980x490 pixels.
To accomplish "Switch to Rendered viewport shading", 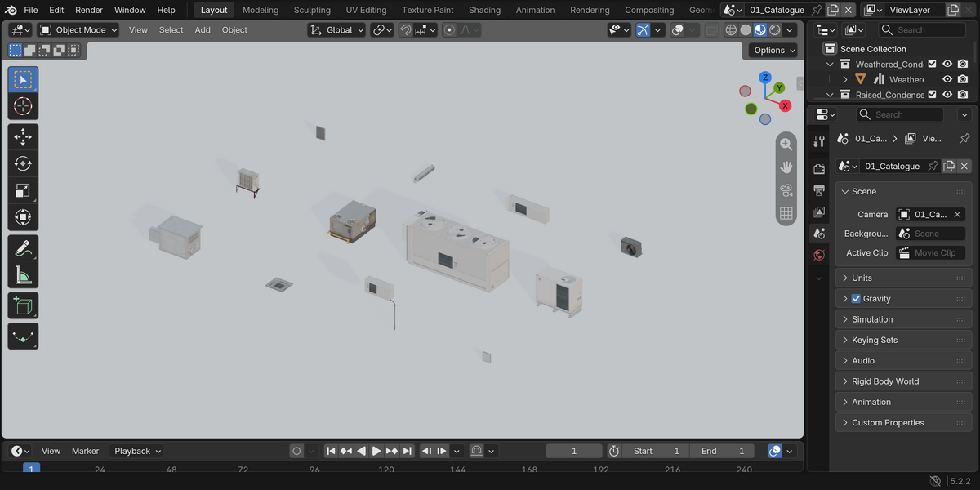I will pos(775,30).
